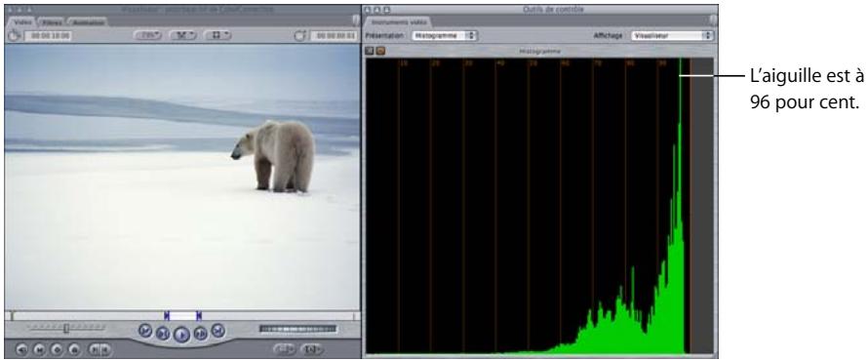Go to next edit in Viewer
Screen dimensions: 868x361
[218, 330]
